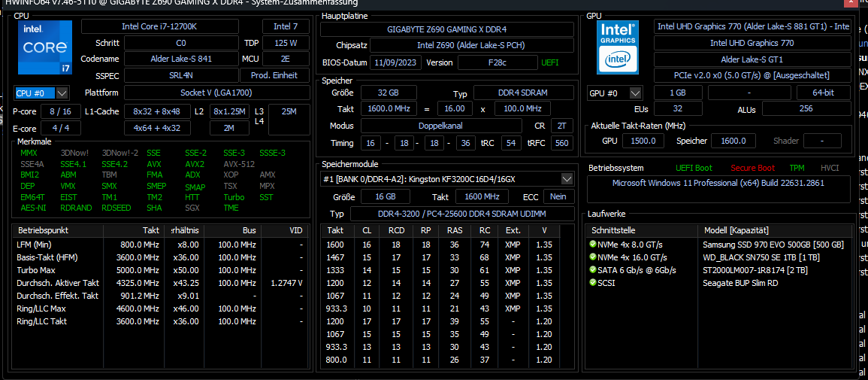This screenshot has height=380, width=868.
Task: Click the GIGABYTE Z690 GAMING X DDR4 mainboard field
Action: click(x=447, y=29)
